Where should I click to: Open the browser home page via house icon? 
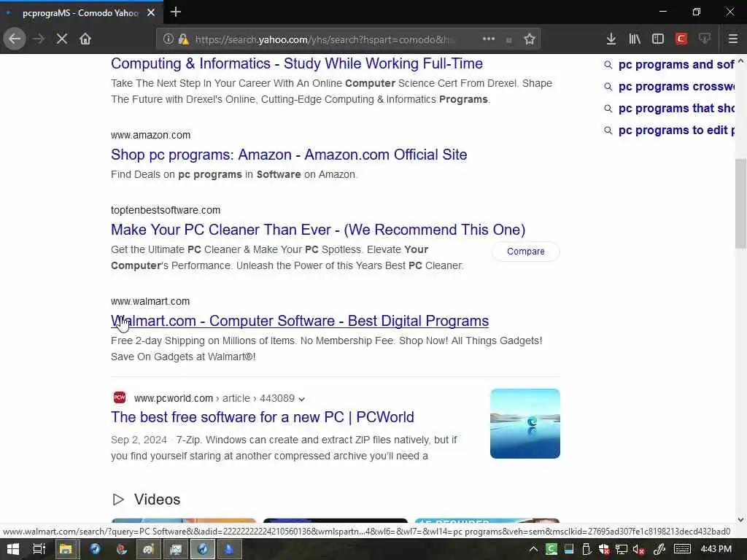click(x=85, y=39)
